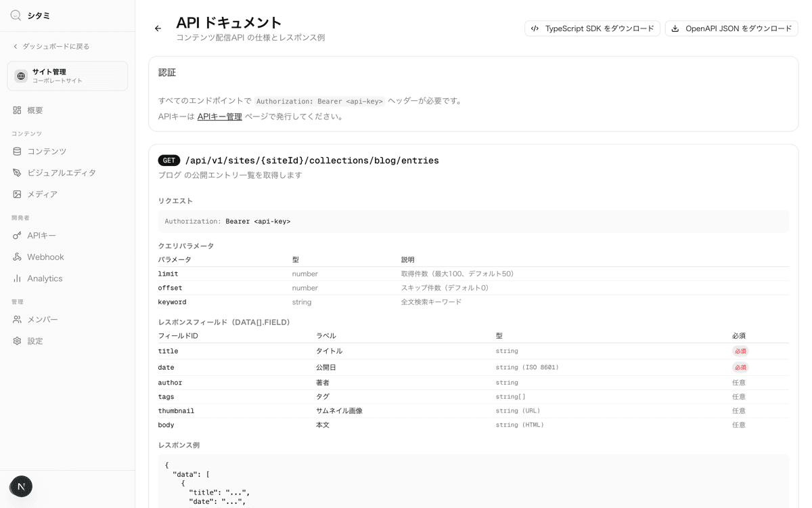
Task: Click the inline Authorization: Bearer <api-key> code in 認証
Action: [320, 101]
